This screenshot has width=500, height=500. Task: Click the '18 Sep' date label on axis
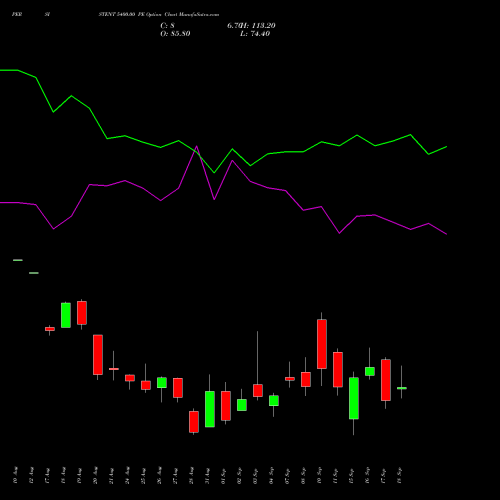point(400,476)
